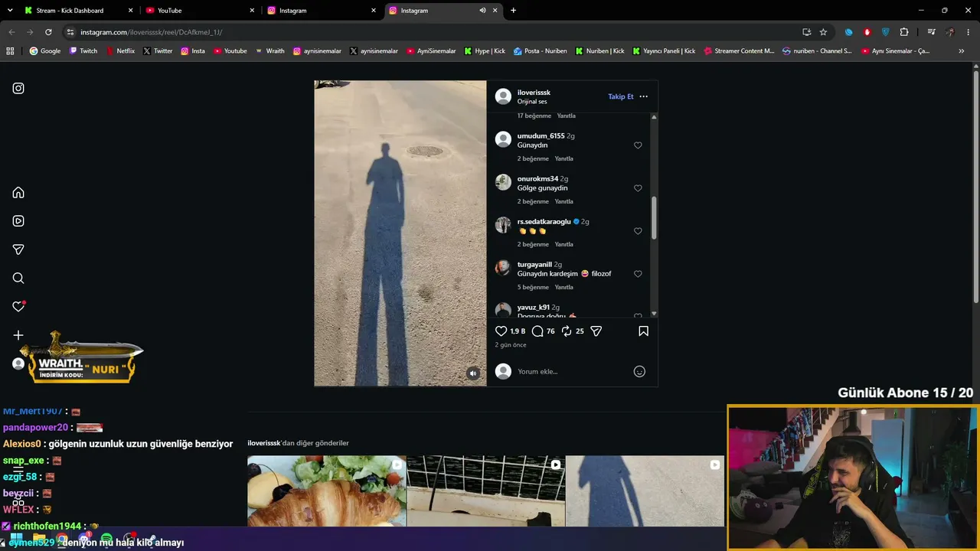
Task: Open Instagram home from the logo icon
Action: click(x=18, y=88)
